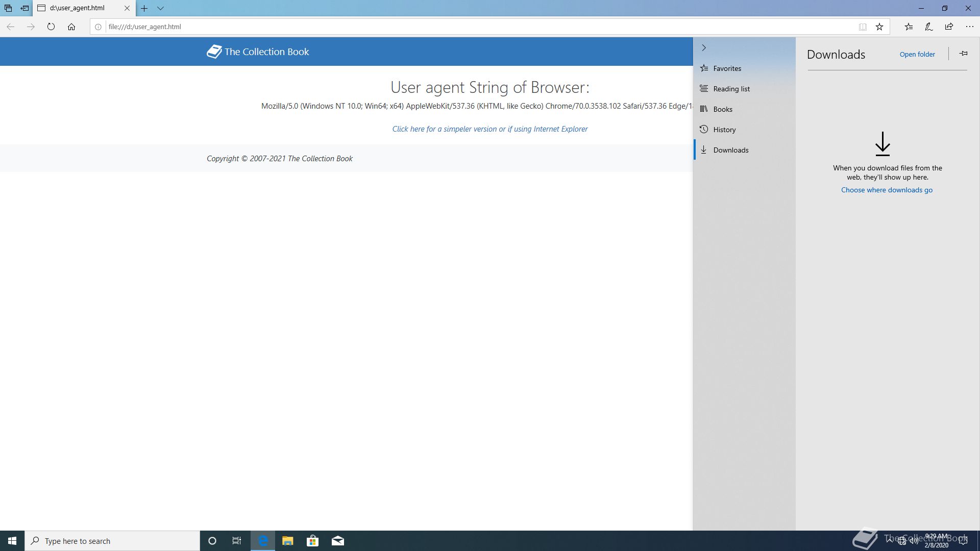
Task: Select the Reading list section
Action: tap(731, 89)
